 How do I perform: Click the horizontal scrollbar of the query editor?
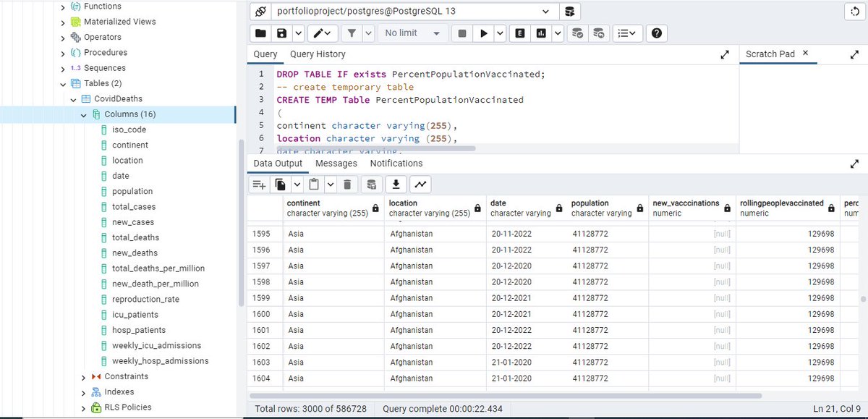(376, 148)
